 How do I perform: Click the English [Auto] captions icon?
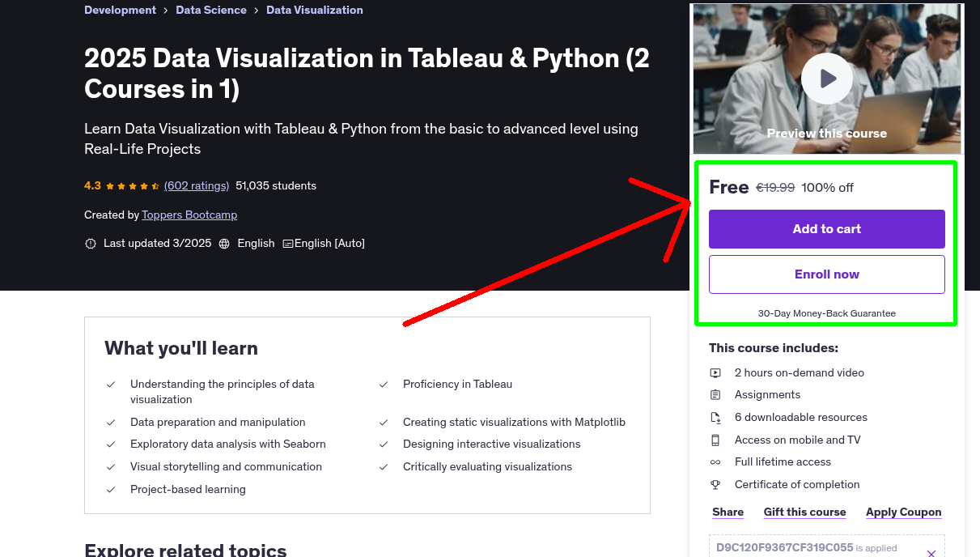tap(287, 243)
